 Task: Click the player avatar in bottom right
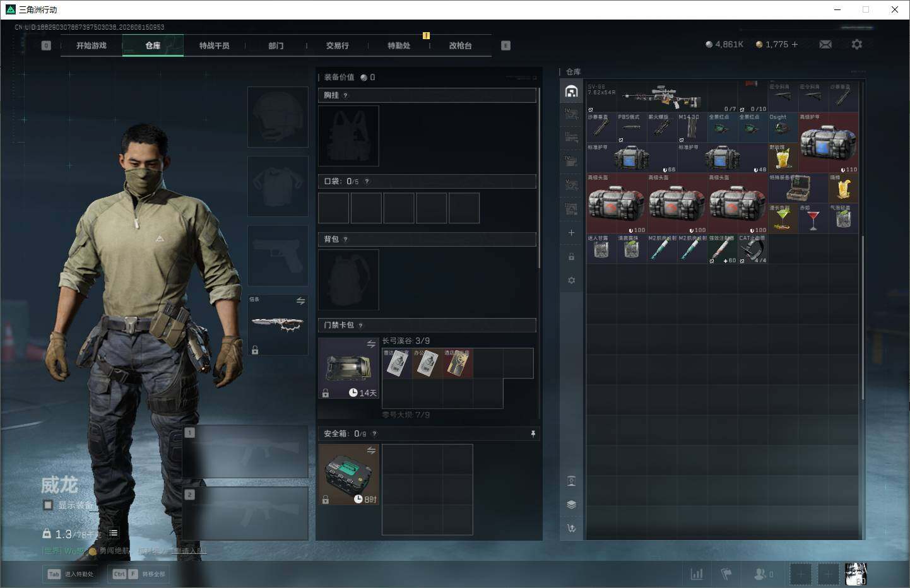tap(856, 573)
